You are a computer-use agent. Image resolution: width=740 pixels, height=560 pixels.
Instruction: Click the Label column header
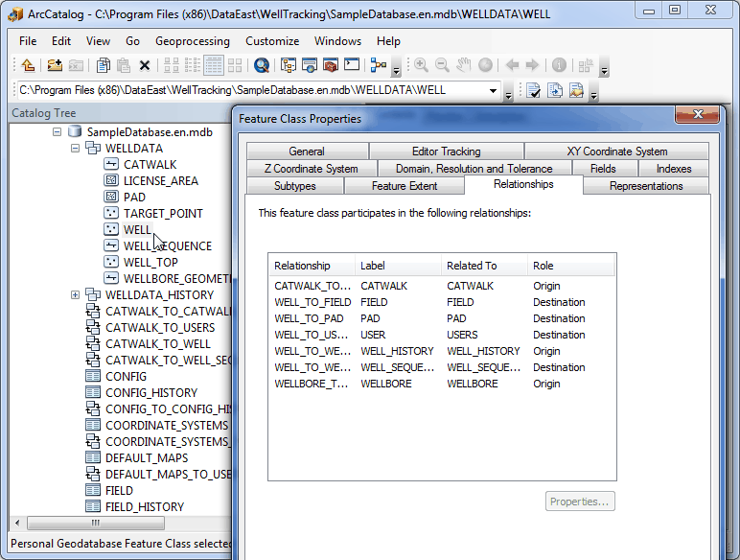pyautogui.click(x=398, y=266)
